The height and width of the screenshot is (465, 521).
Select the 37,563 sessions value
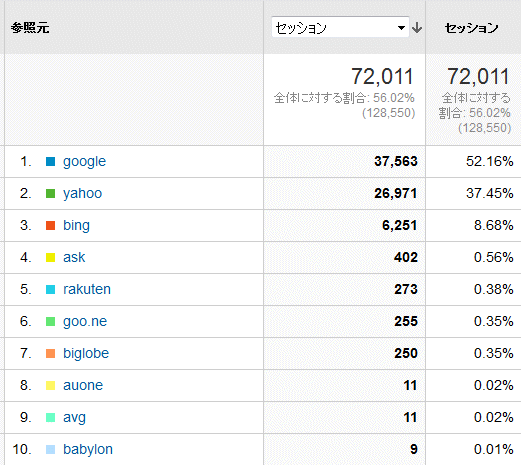click(x=396, y=162)
